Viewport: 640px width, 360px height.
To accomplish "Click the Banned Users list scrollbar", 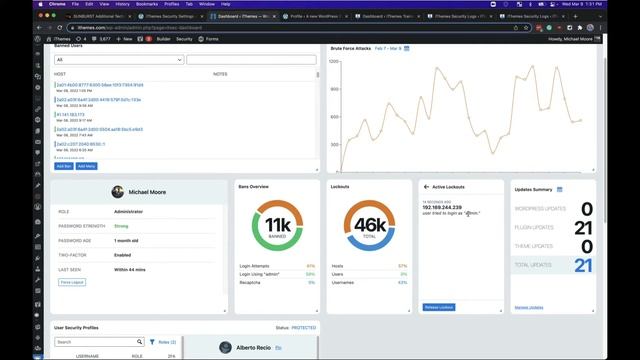I will [x=318, y=75].
